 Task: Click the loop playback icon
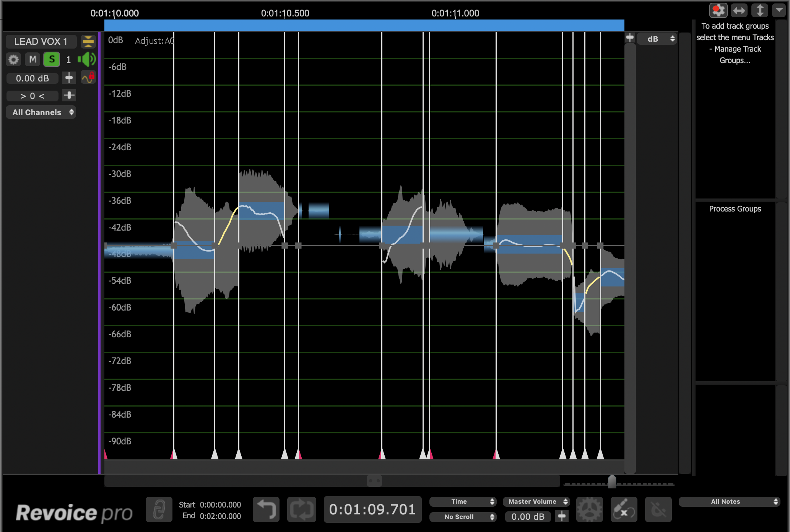click(301, 510)
